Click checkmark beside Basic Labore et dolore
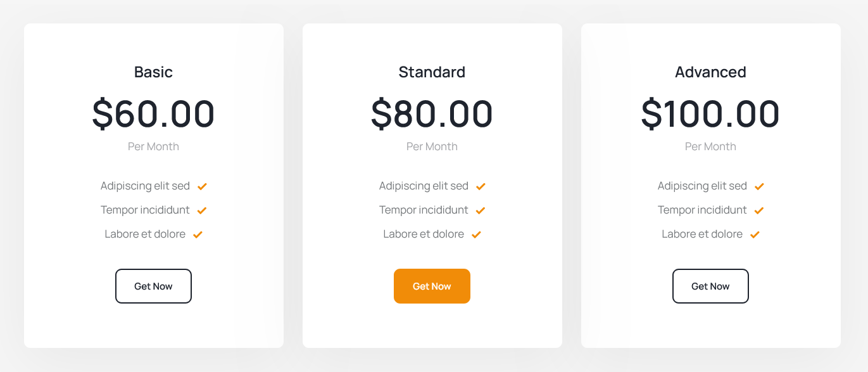Viewport: 868px width, 372px height. coord(198,234)
